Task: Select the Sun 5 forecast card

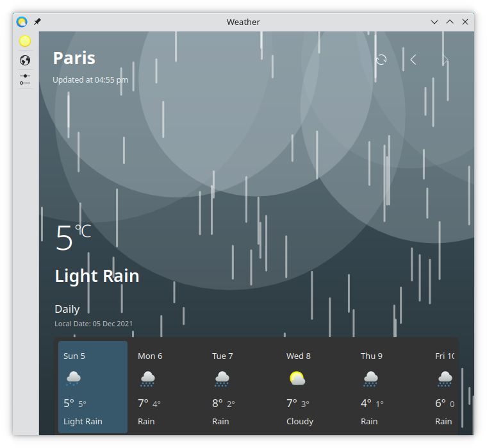Action: pyautogui.click(x=93, y=387)
